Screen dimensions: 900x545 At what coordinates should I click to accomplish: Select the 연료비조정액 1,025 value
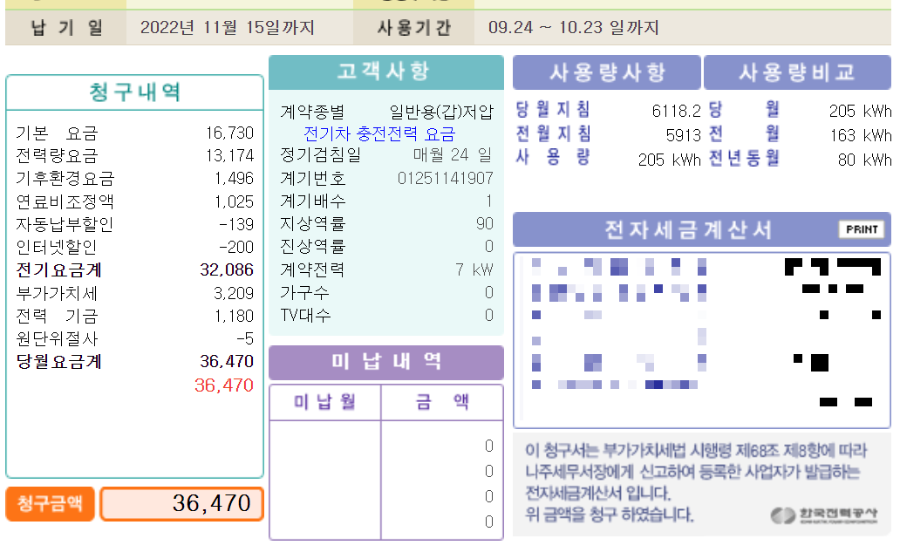coord(234,201)
